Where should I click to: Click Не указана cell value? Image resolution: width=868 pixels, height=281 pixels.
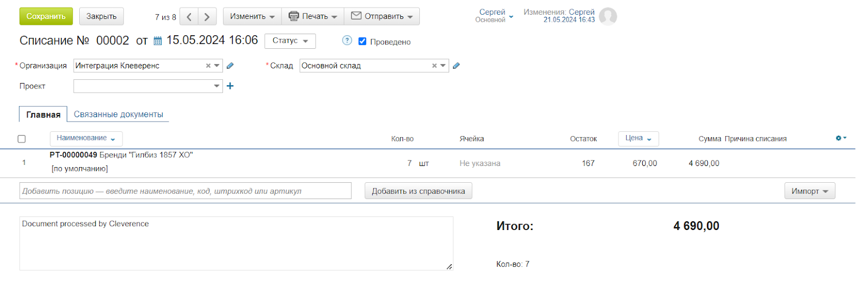[x=480, y=163]
